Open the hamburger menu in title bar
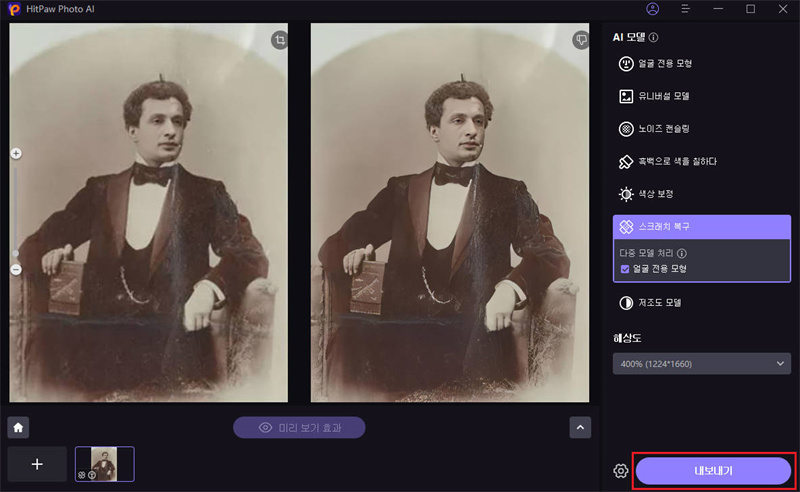The image size is (800, 492). (x=685, y=9)
